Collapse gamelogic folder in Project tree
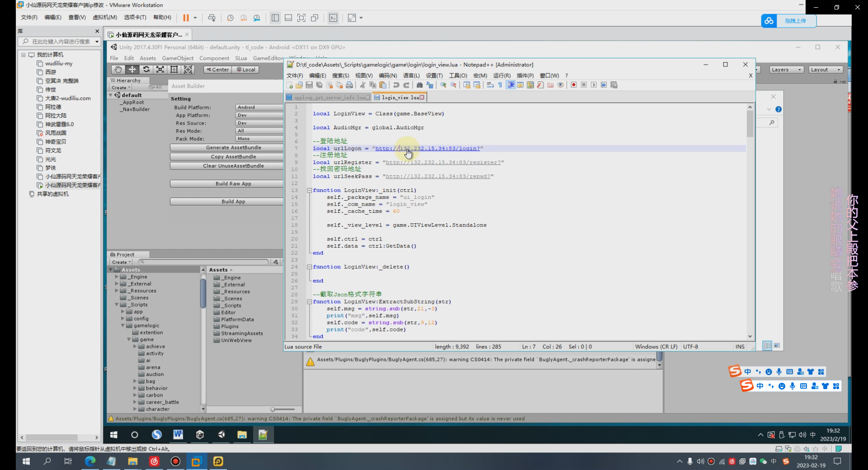Screen dimensions: 868x470 [123, 325]
